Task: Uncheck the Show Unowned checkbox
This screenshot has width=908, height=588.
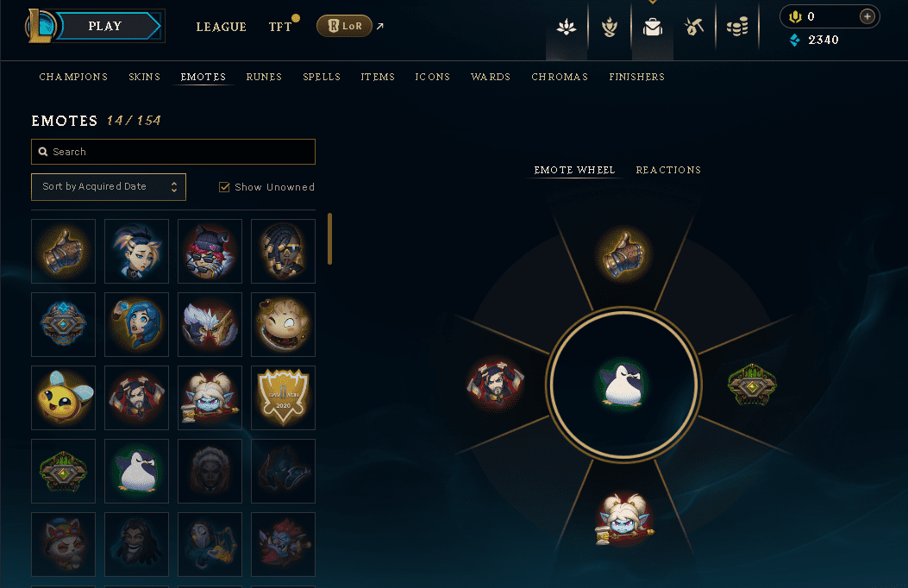Action: 224,187
